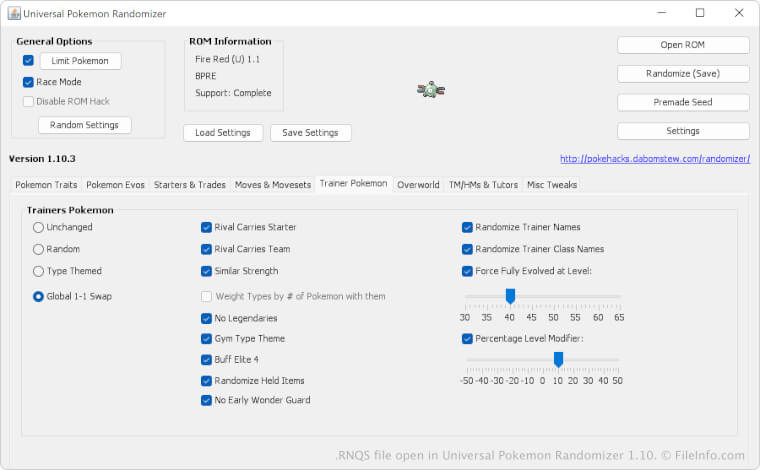760x470 pixels.
Task: Click the Open ROM button
Action: click(x=683, y=45)
